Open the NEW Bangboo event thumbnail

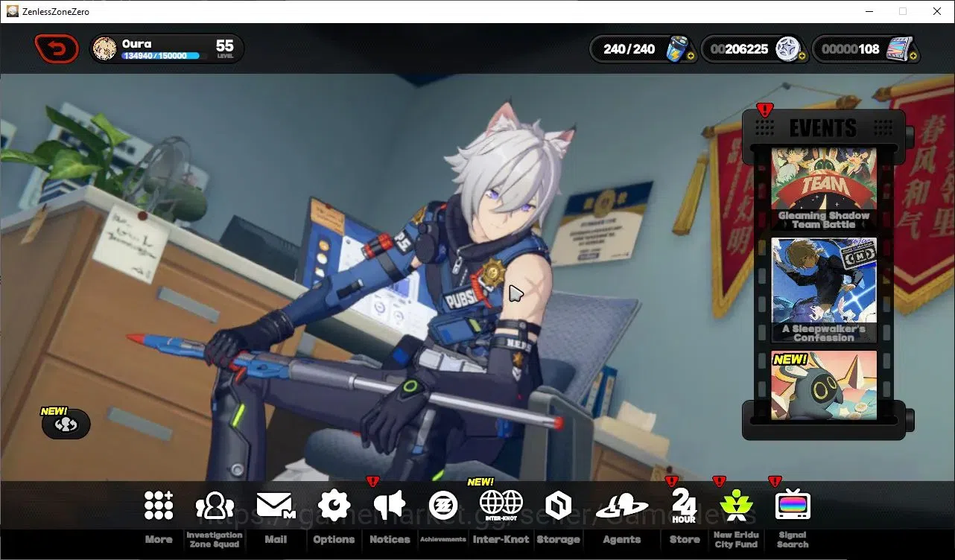(x=824, y=385)
